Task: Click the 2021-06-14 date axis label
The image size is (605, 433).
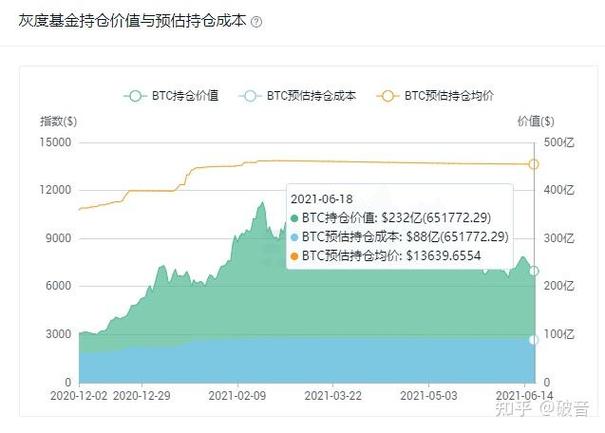Action: 524,396
